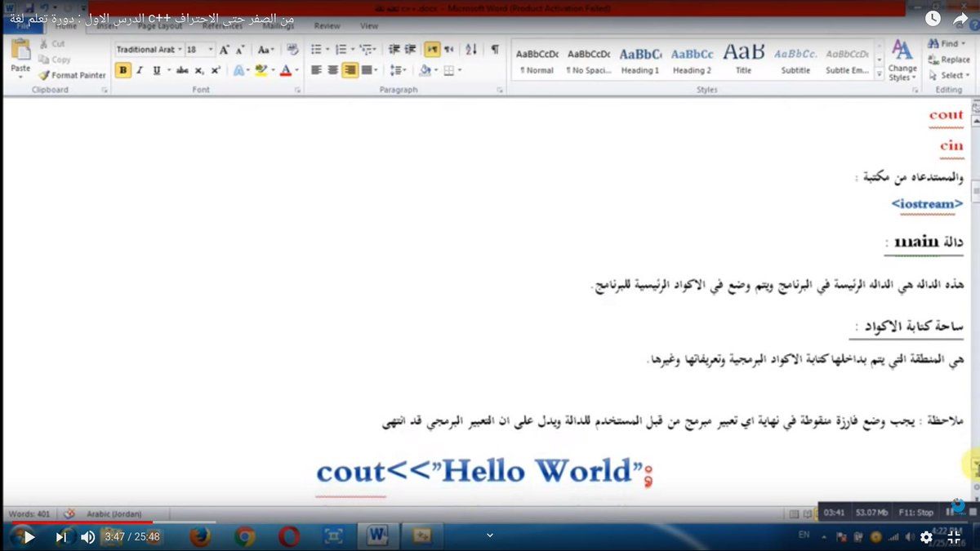Toggle Show paragraph marks

(494, 50)
